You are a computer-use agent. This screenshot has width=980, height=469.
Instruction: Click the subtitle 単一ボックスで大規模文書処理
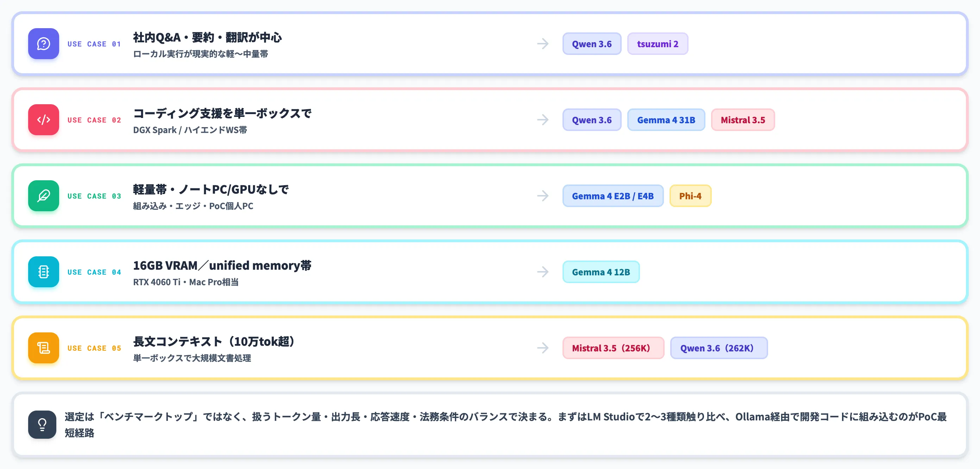pos(192,358)
